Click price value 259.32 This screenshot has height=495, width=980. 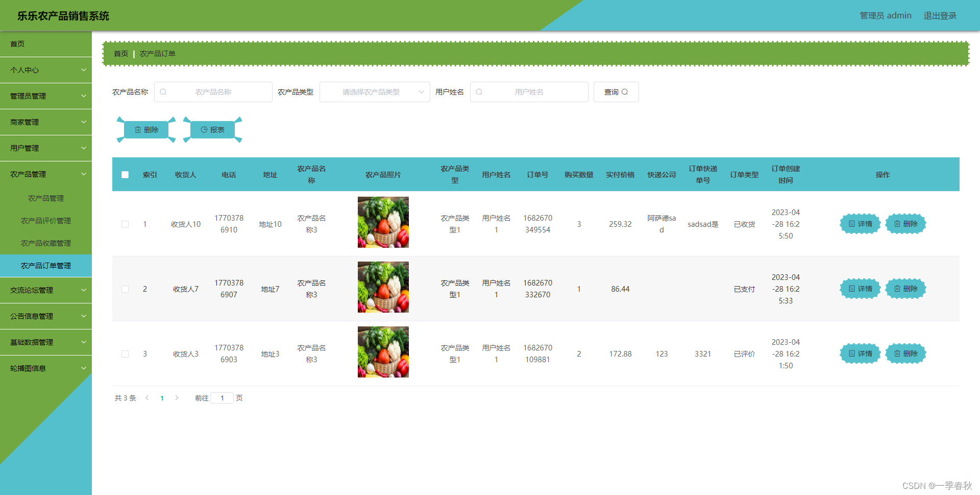tap(620, 224)
